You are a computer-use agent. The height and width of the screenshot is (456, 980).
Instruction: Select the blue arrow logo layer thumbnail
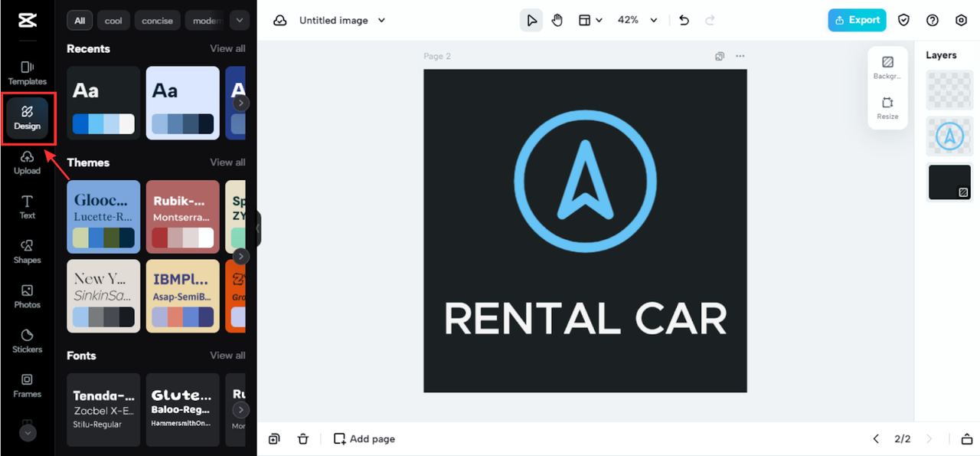click(949, 136)
